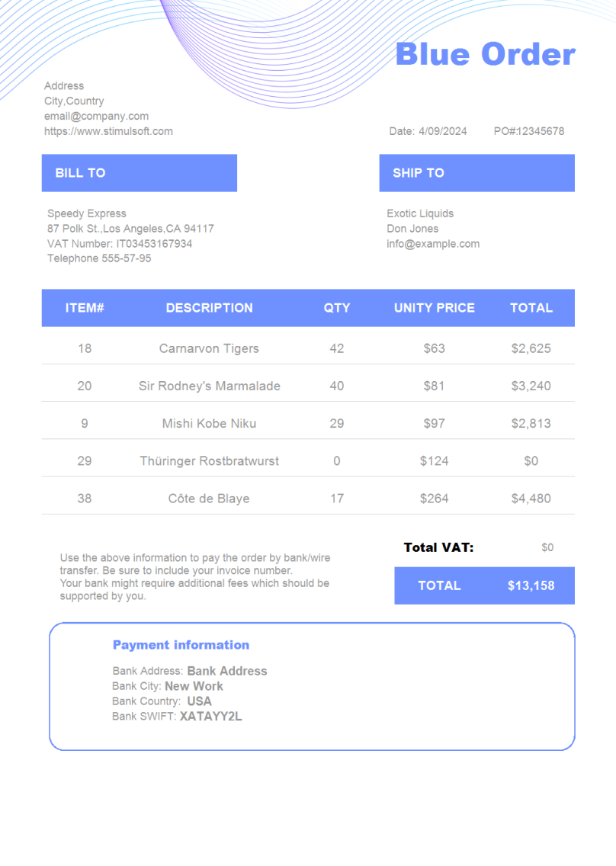Select the Carnarvon Tigers row description
The height and width of the screenshot is (866, 616).
pyautogui.click(x=209, y=348)
